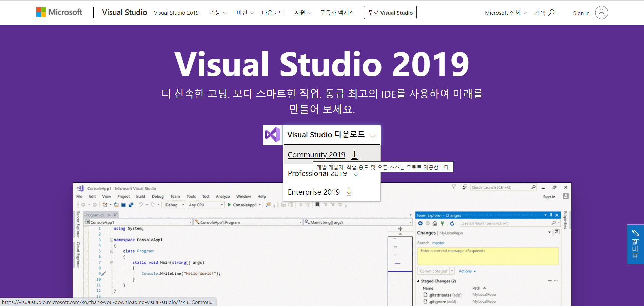This screenshot has height=306, width=644.
Task: Expand the Microsoft 전체 dropdown
Action: (x=506, y=13)
